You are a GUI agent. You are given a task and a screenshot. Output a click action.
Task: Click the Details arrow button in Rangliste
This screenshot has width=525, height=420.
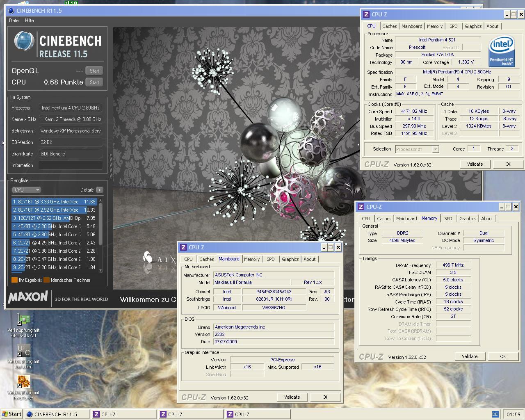99,190
